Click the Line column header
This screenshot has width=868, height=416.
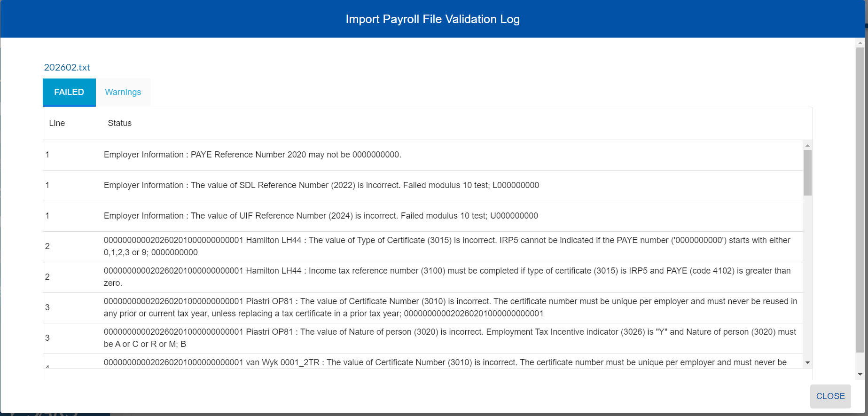click(x=57, y=123)
